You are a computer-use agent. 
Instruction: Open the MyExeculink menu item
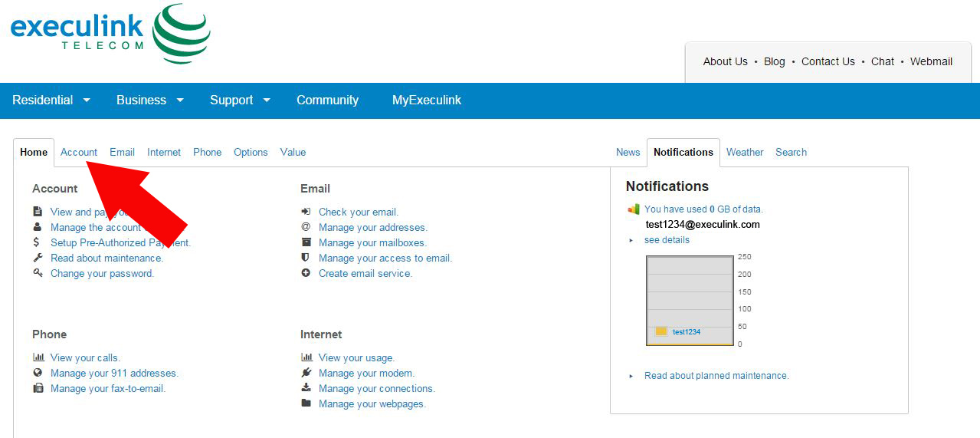(427, 100)
